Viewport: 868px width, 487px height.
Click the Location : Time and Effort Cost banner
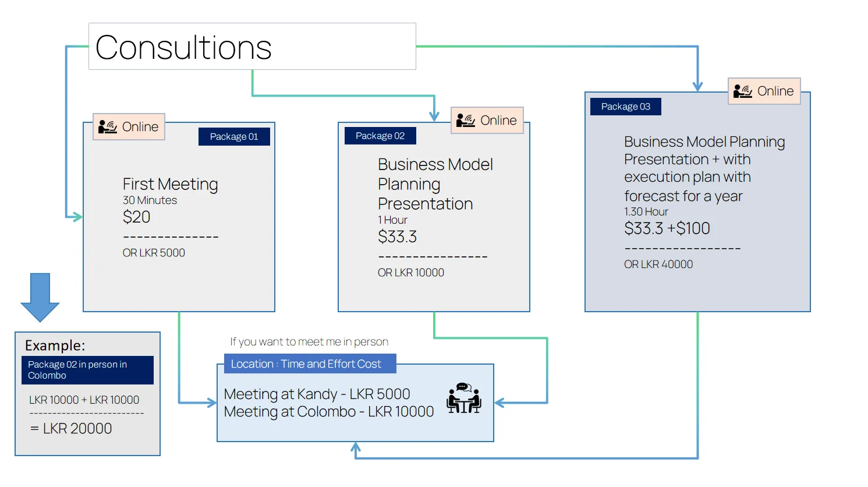pos(306,364)
